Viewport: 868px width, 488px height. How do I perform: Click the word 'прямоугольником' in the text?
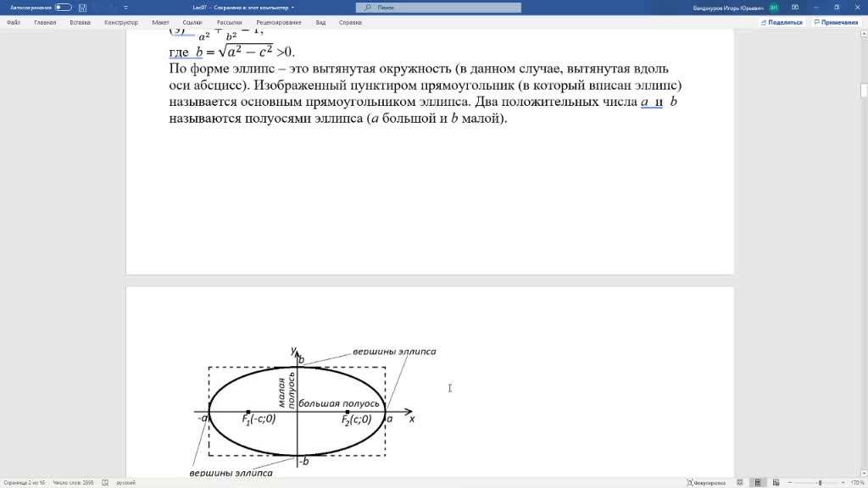click(359, 102)
